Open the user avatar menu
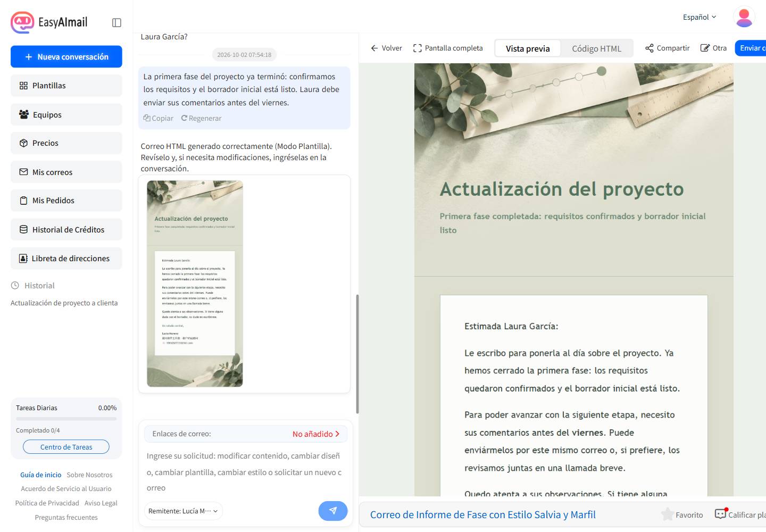766x532 pixels. pyautogui.click(x=744, y=17)
